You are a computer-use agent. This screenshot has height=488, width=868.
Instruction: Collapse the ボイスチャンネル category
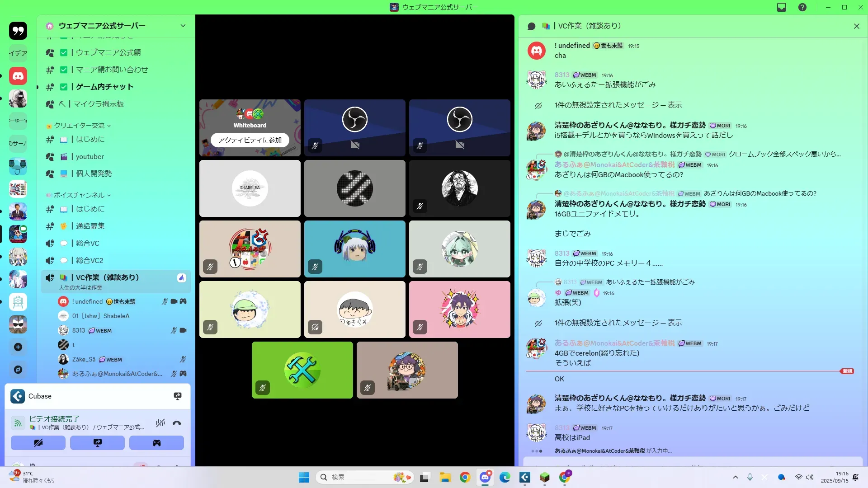tap(79, 195)
